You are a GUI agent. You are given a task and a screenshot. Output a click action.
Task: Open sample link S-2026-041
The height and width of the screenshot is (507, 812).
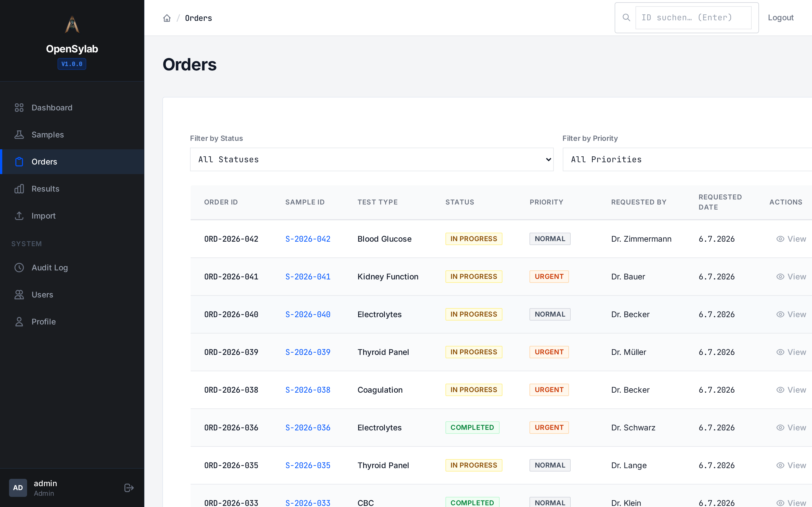[x=308, y=277]
